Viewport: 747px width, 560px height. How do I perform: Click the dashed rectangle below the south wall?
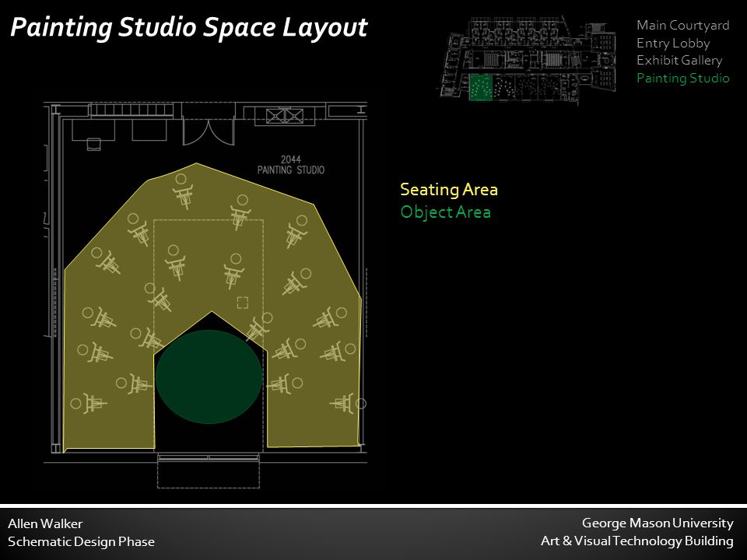coord(209,474)
